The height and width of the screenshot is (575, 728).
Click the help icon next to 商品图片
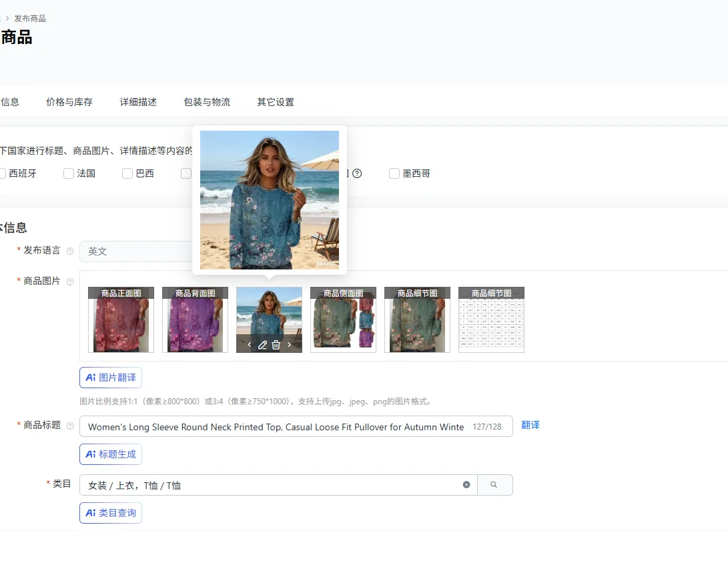70,281
